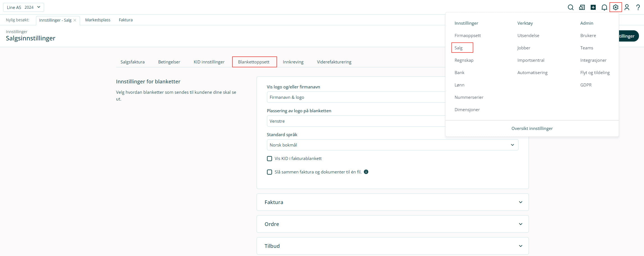The image size is (644, 256).
Task: Open the Standard språk dropdown
Action: (x=392, y=145)
